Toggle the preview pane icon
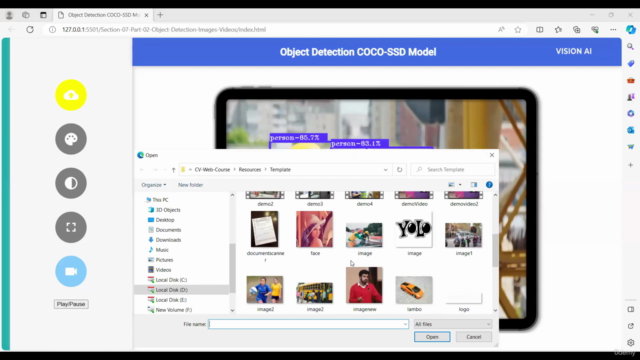This screenshot has height=360, width=640. (474, 185)
